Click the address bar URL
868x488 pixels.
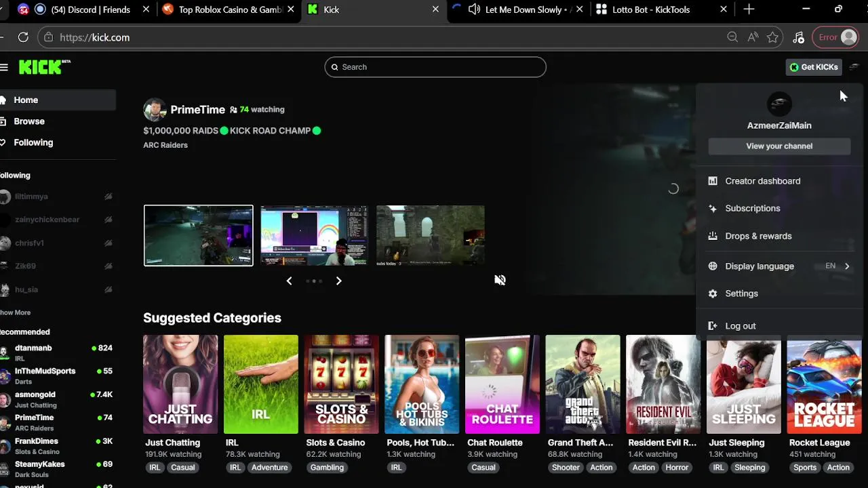[x=95, y=37]
